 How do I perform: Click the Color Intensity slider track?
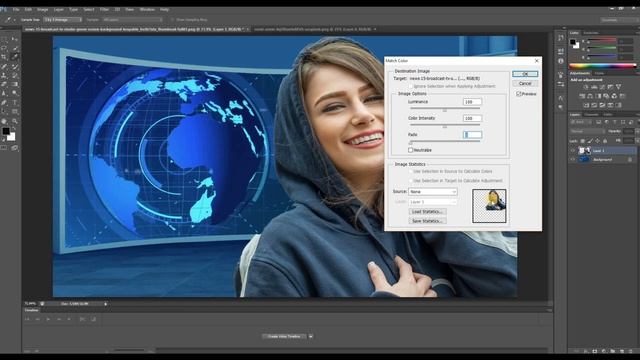coord(445,125)
